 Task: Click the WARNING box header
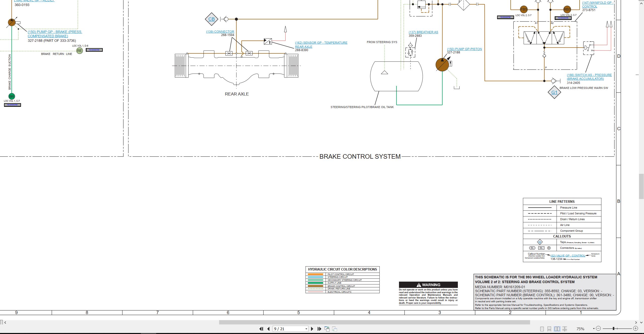[x=428, y=285]
